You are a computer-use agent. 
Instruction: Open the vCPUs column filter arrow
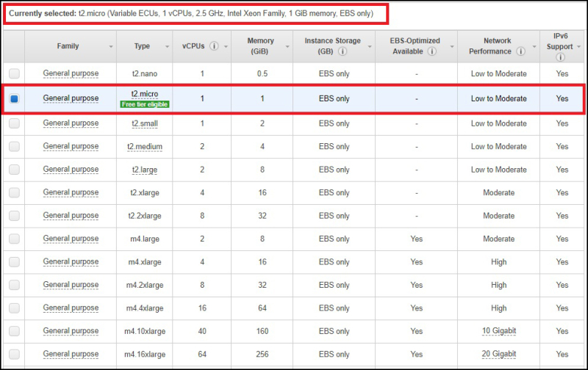(x=226, y=47)
